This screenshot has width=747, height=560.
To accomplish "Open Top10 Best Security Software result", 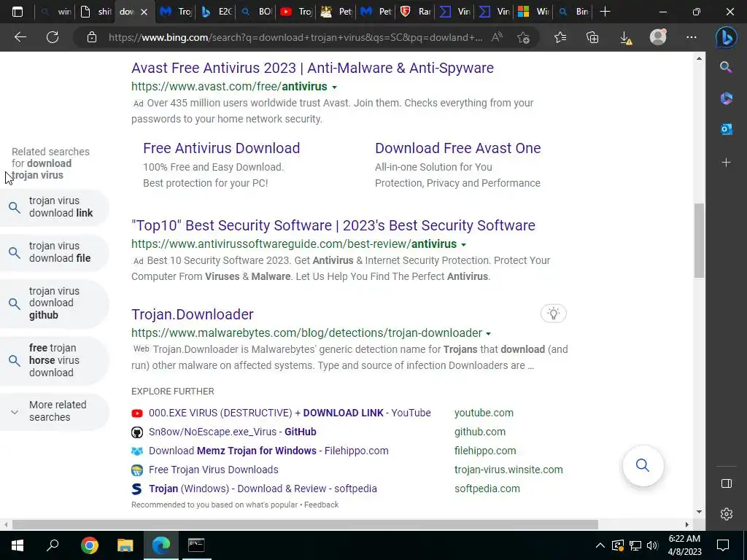I will (x=333, y=225).
